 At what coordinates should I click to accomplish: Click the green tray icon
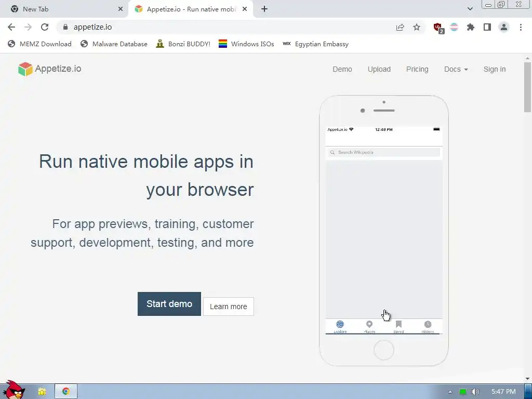463,392
